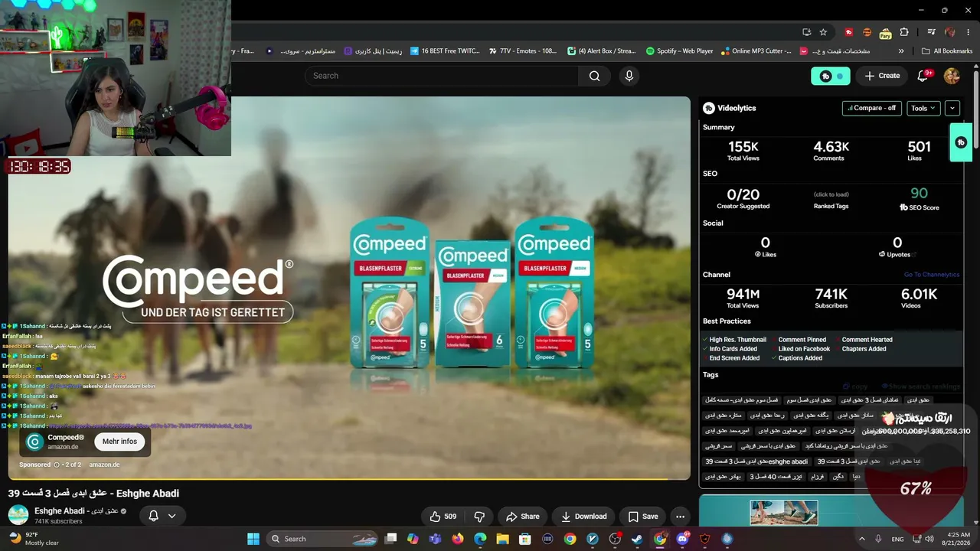Start voice search with the microphone icon

[629, 76]
